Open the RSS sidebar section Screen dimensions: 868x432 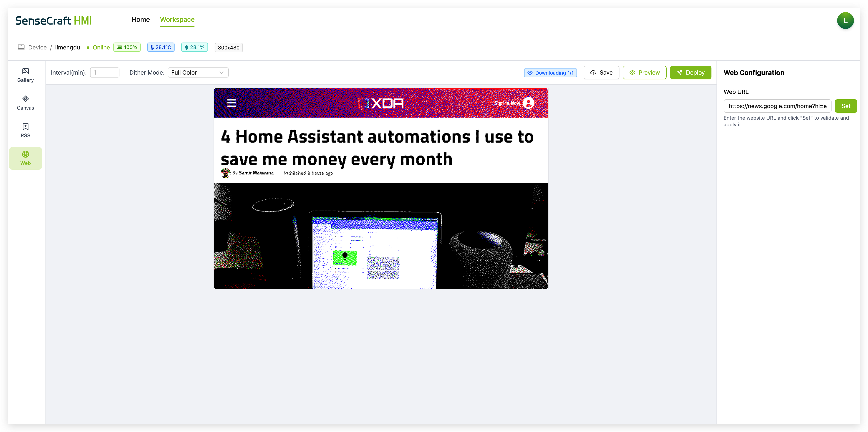coord(25,130)
